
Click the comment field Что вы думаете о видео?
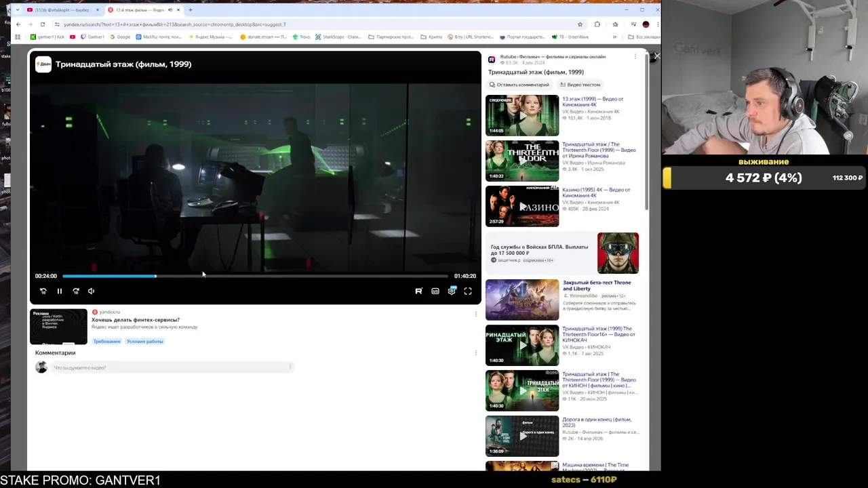point(171,367)
